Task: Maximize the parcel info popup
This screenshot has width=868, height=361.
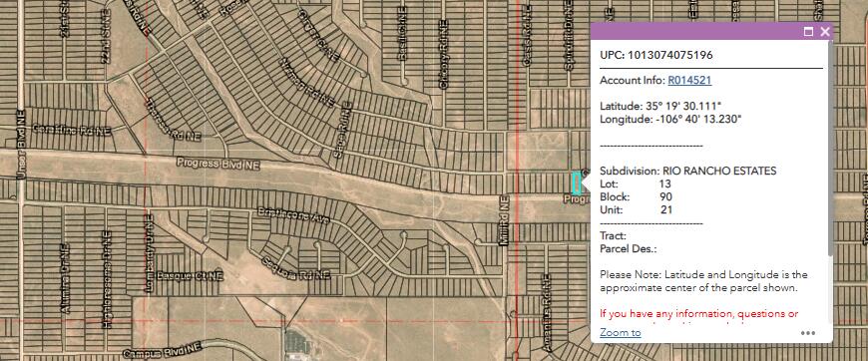Action: tap(808, 32)
